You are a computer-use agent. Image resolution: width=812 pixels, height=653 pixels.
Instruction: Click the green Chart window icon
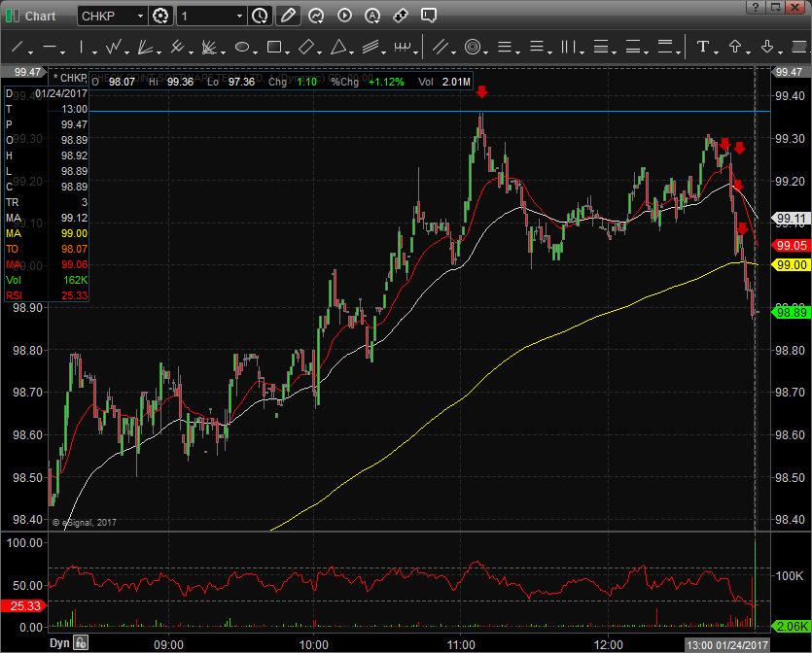13,17
